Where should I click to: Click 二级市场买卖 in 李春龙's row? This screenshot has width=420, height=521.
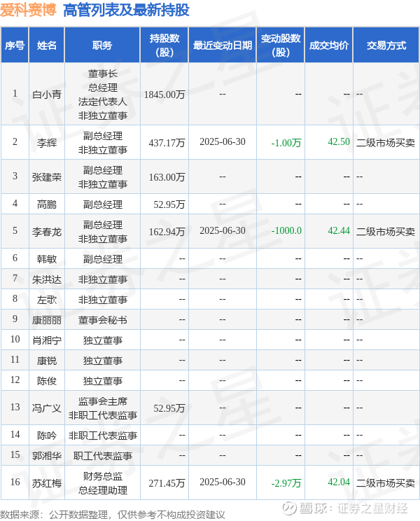click(x=386, y=232)
